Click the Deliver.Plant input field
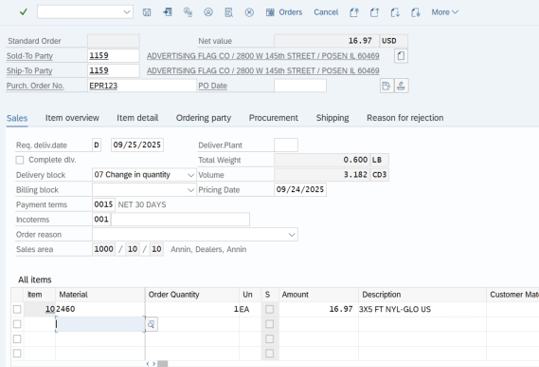 [286, 145]
